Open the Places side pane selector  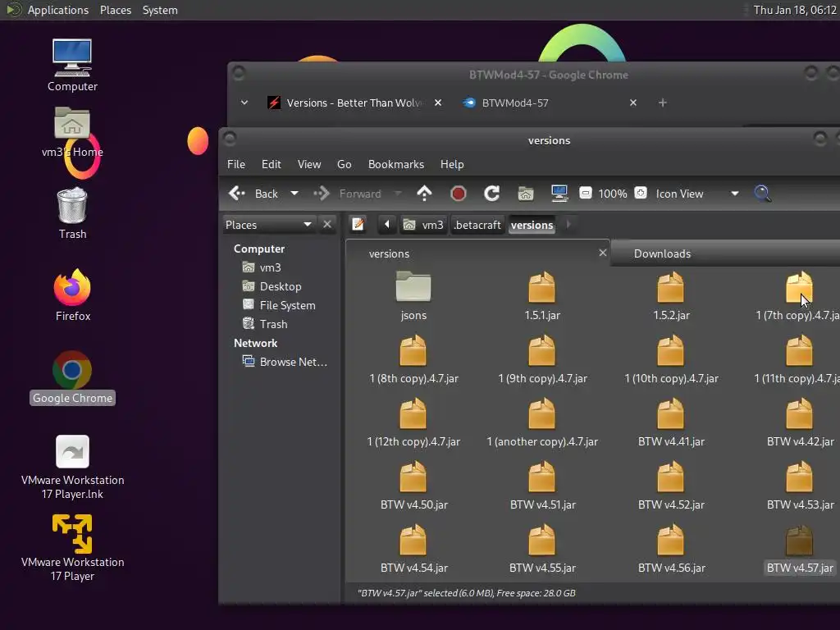[x=268, y=225]
